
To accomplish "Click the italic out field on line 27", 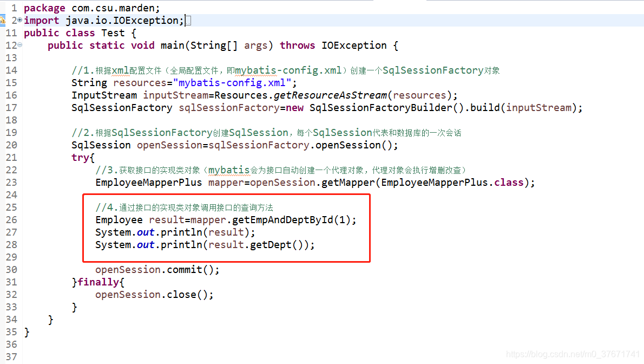I will point(146,232).
